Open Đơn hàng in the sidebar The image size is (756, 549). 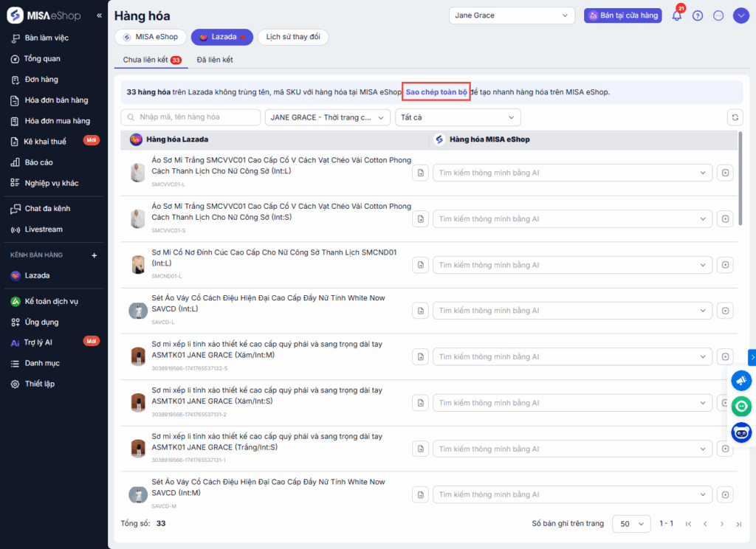coord(41,80)
